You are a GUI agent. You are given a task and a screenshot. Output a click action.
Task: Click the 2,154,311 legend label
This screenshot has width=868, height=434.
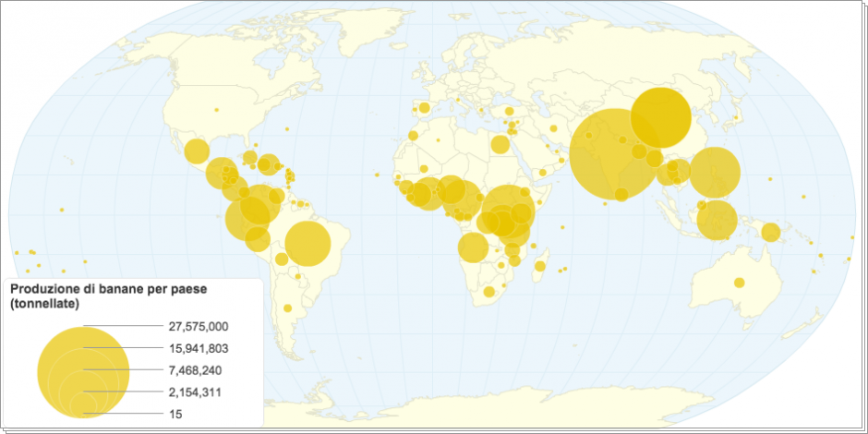[x=197, y=393]
